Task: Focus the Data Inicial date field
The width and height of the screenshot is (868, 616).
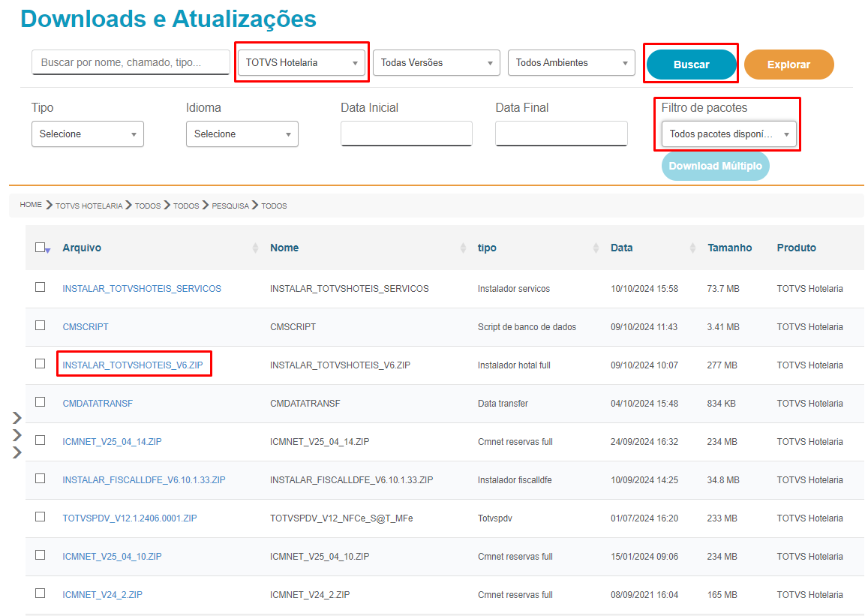Action: point(407,134)
